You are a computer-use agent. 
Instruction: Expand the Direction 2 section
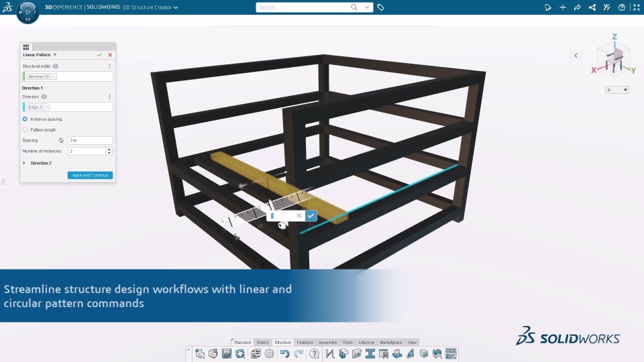[x=24, y=163]
